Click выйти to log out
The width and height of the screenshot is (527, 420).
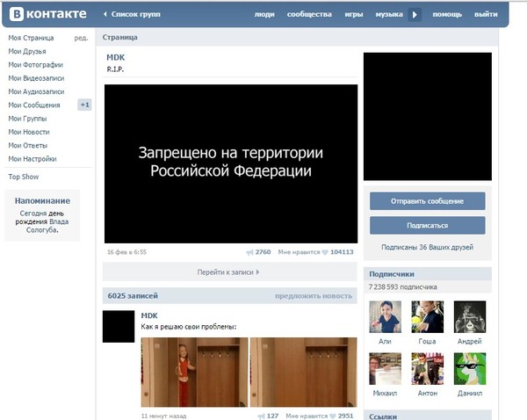486,14
